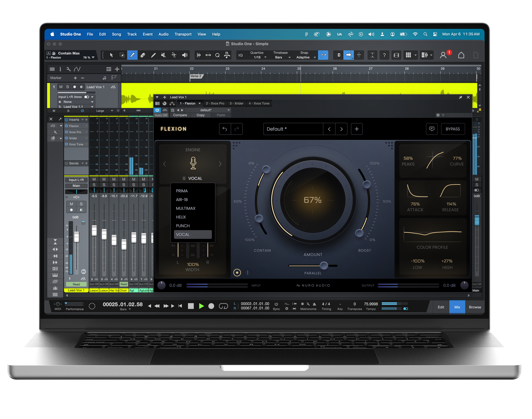Click the Copy button

click(200, 115)
